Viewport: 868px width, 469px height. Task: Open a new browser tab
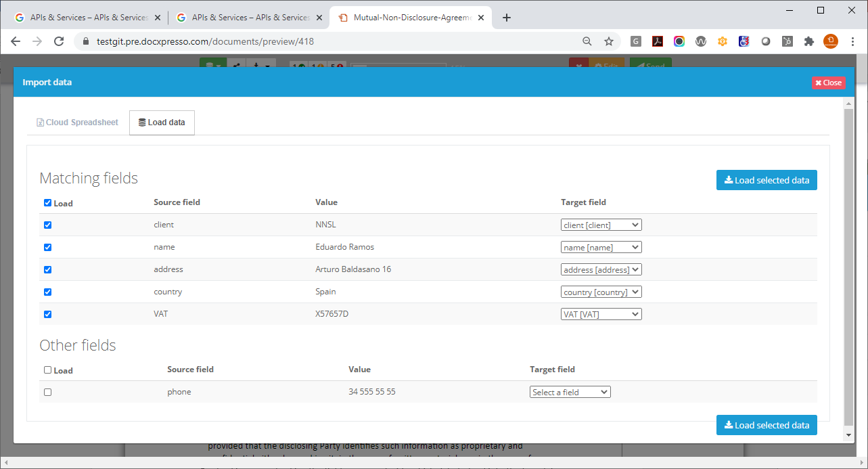[x=507, y=18]
